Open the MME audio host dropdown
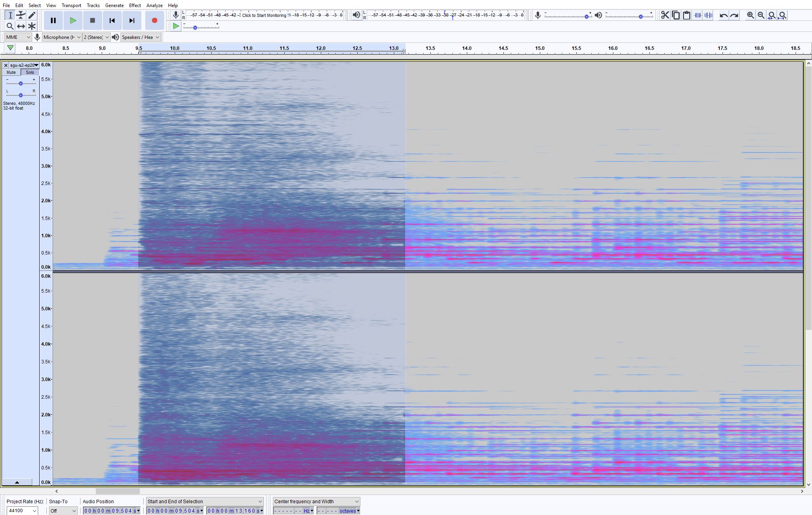This screenshot has width=812, height=515. [x=18, y=37]
